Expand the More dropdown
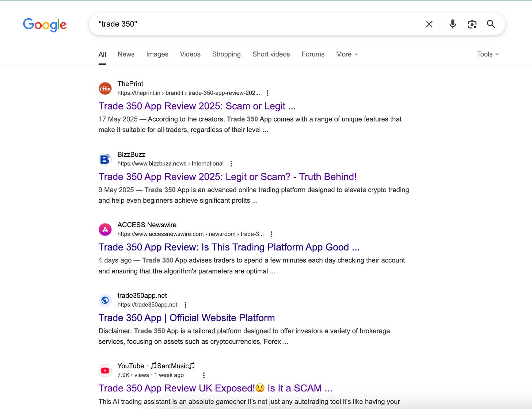 tap(347, 54)
